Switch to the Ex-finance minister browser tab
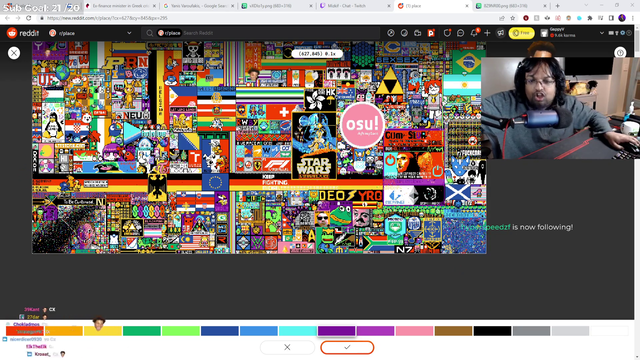Image resolution: width=640 pixels, height=360 pixels. click(120, 6)
